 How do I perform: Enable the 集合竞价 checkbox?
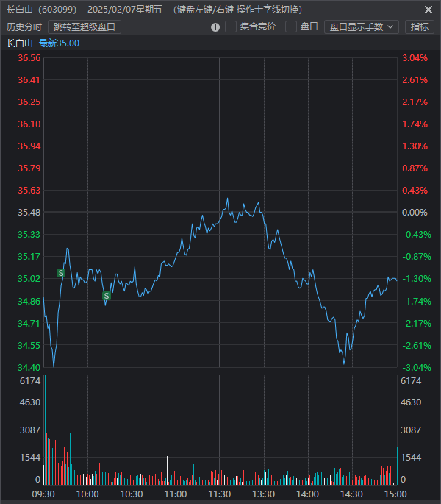point(231,27)
